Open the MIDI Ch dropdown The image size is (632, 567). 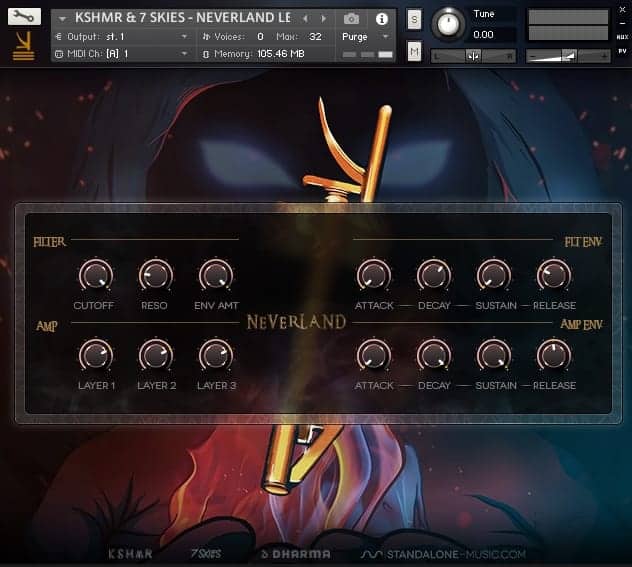click(x=184, y=54)
